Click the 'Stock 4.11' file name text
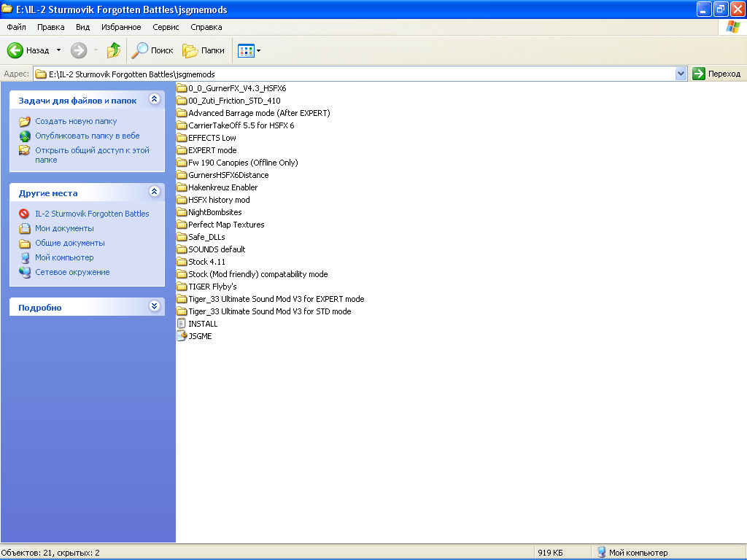 [206, 262]
